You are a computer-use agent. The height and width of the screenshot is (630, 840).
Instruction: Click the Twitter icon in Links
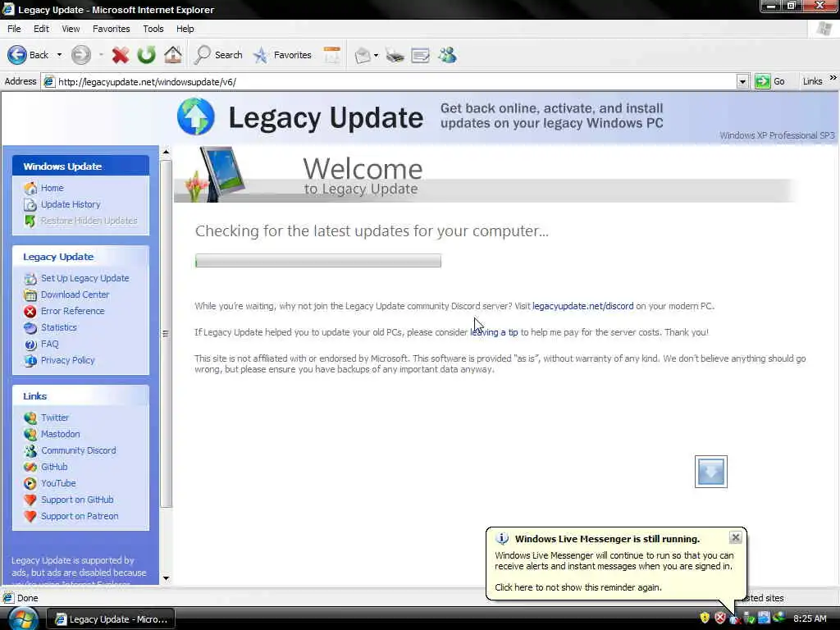(30, 418)
